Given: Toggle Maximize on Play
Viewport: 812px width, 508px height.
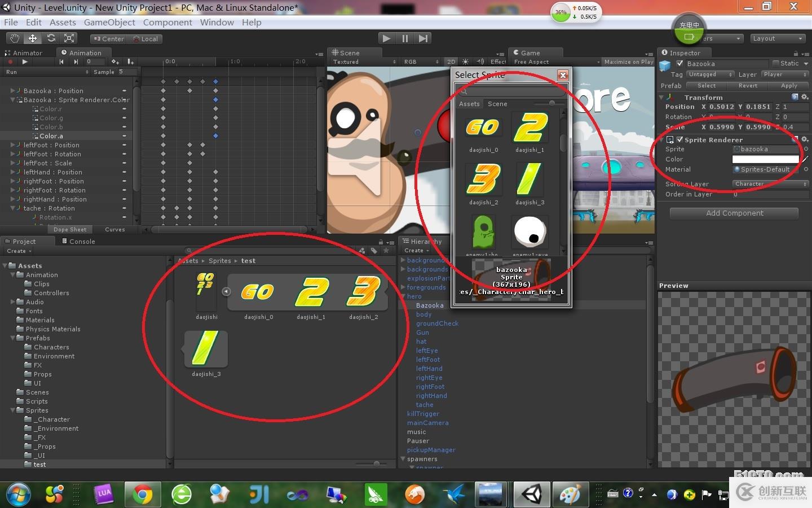Looking at the screenshot, I should tap(628, 62).
